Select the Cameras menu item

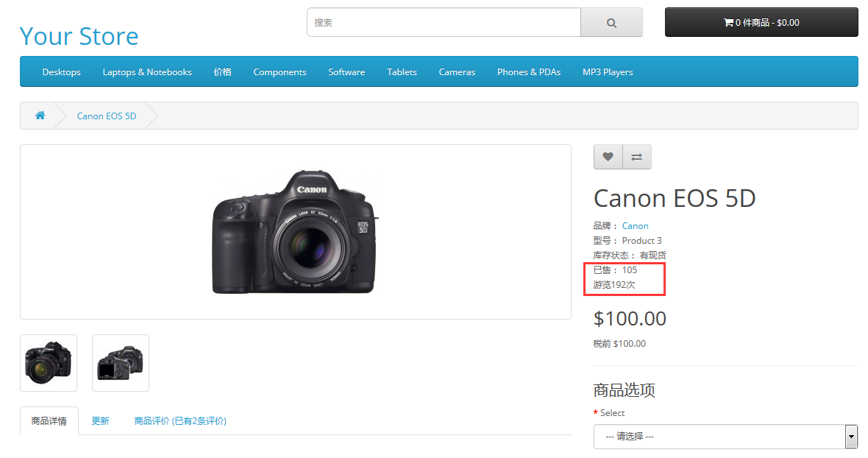pyautogui.click(x=457, y=72)
